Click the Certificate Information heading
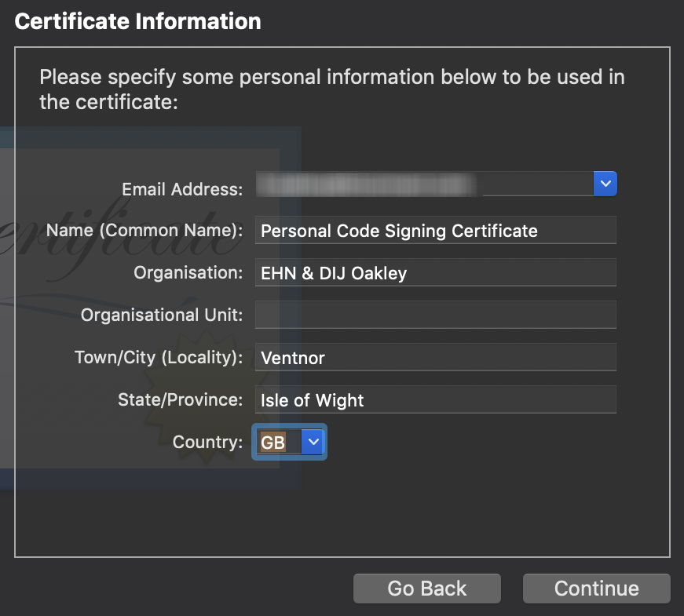Image resolution: width=684 pixels, height=616 pixels. (137, 21)
